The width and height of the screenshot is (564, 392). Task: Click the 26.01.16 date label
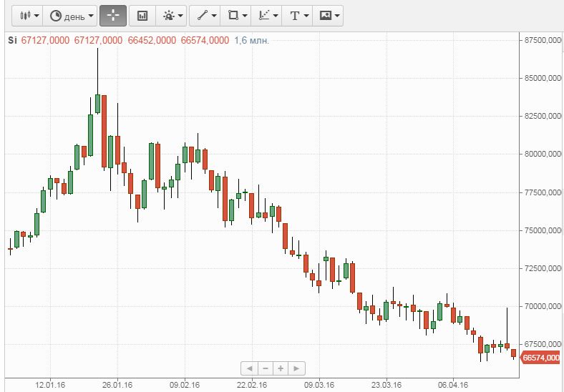tap(117, 385)
